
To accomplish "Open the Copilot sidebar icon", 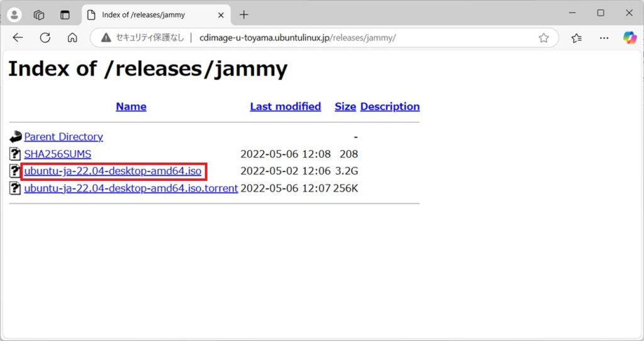I will (630, 38).
